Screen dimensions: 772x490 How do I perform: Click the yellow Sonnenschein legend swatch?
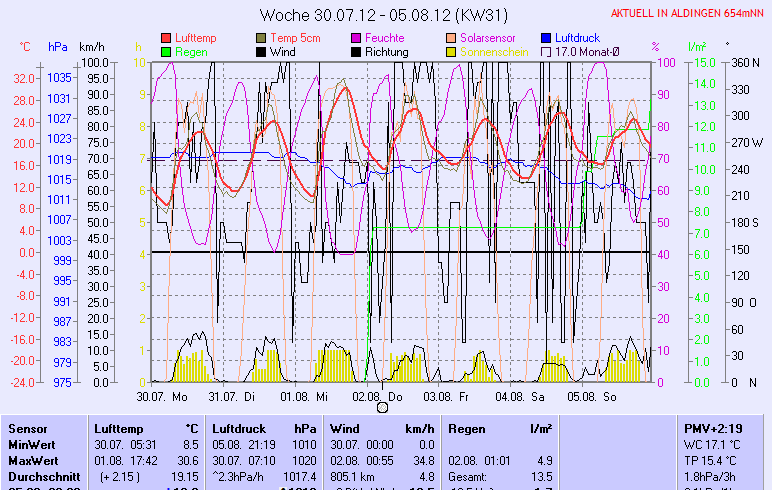(x=451, y=51)
